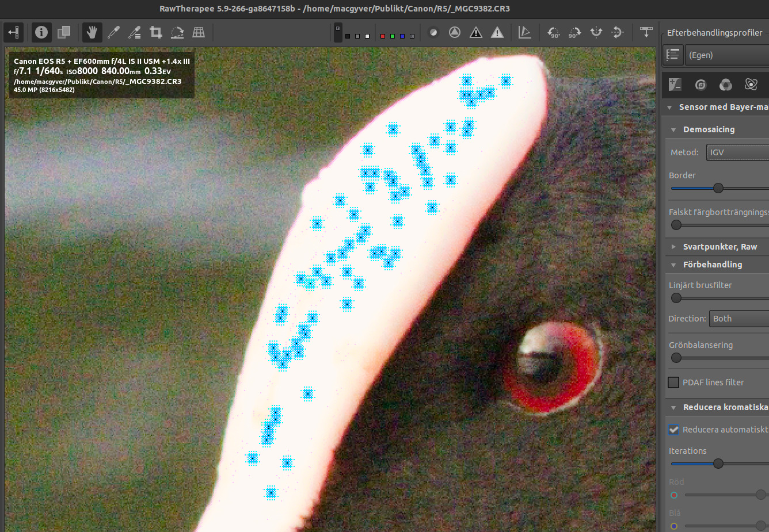Toggle highlight clipping indicator (light triangle)

(x=497, y=32)
